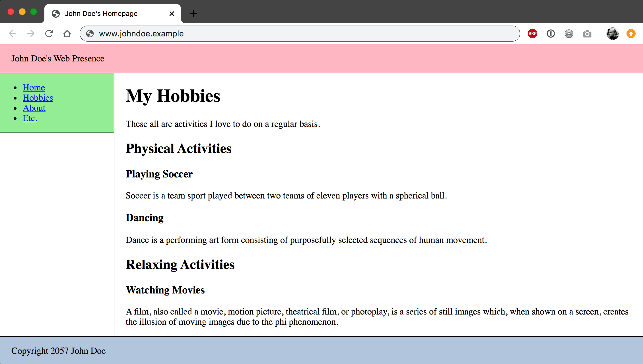643x364 pixels.
Task: Open the Hobbies navigation link
Action: click(38, 98)
